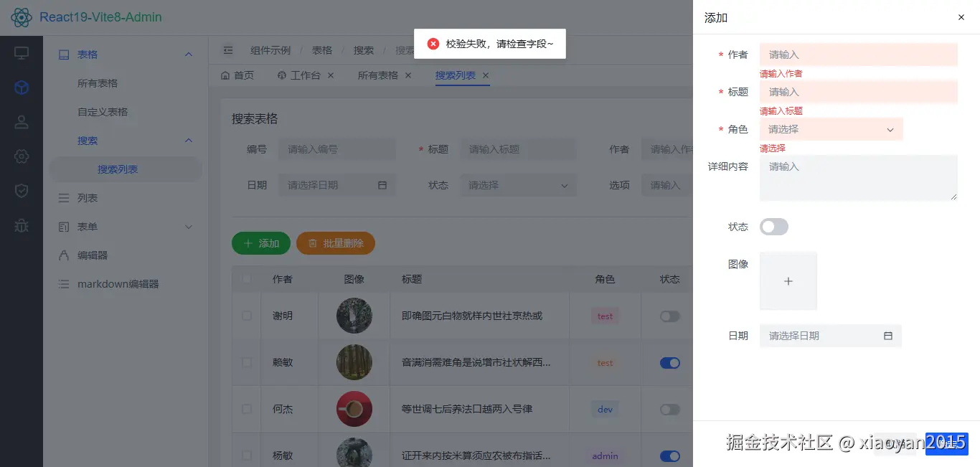Viewport: 980px width, 467px height.
Task: Close the 添加 drawer
Action: [961, 17]
